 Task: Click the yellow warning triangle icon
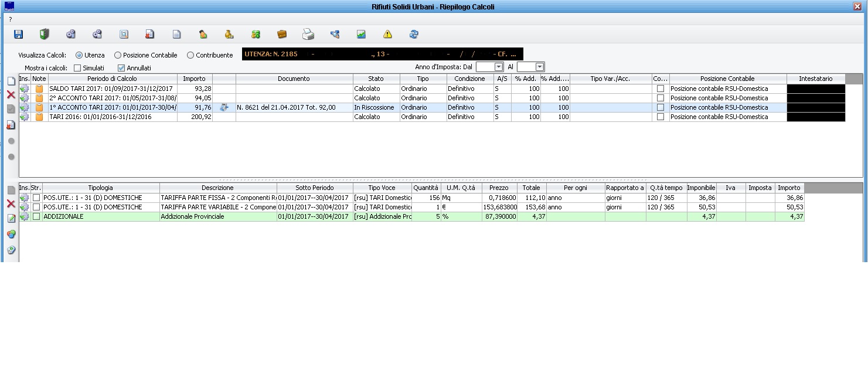point(387,35)
